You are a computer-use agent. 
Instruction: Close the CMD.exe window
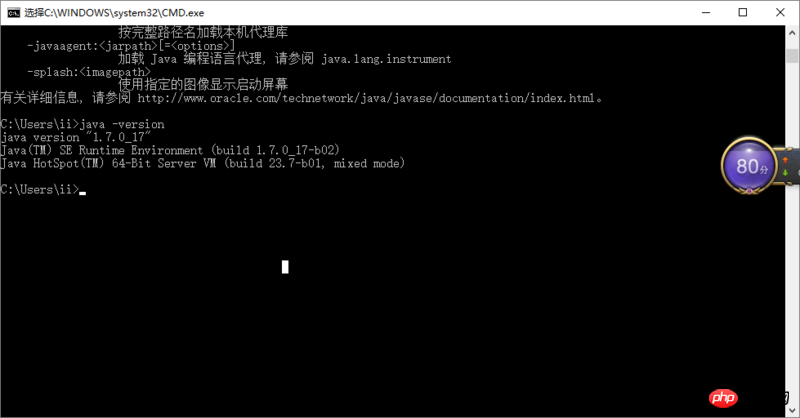[780, 13]
